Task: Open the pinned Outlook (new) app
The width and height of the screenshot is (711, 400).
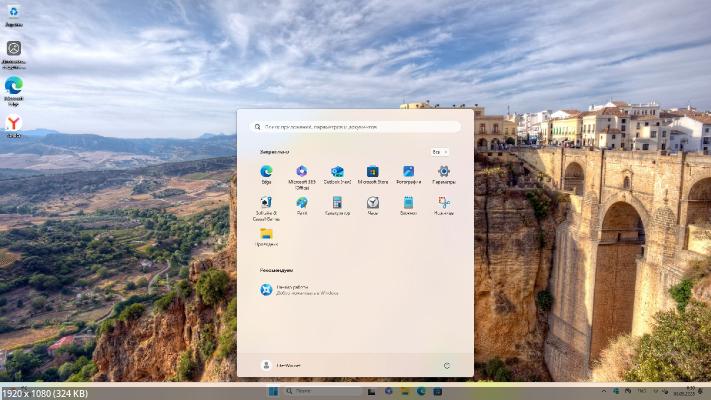Action: 337,172
